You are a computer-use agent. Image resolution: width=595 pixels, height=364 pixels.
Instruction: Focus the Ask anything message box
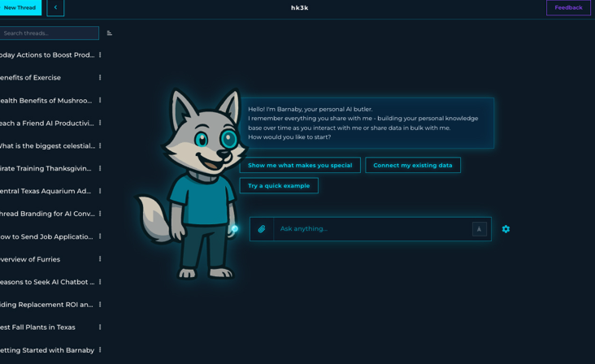tap(372, 229)
